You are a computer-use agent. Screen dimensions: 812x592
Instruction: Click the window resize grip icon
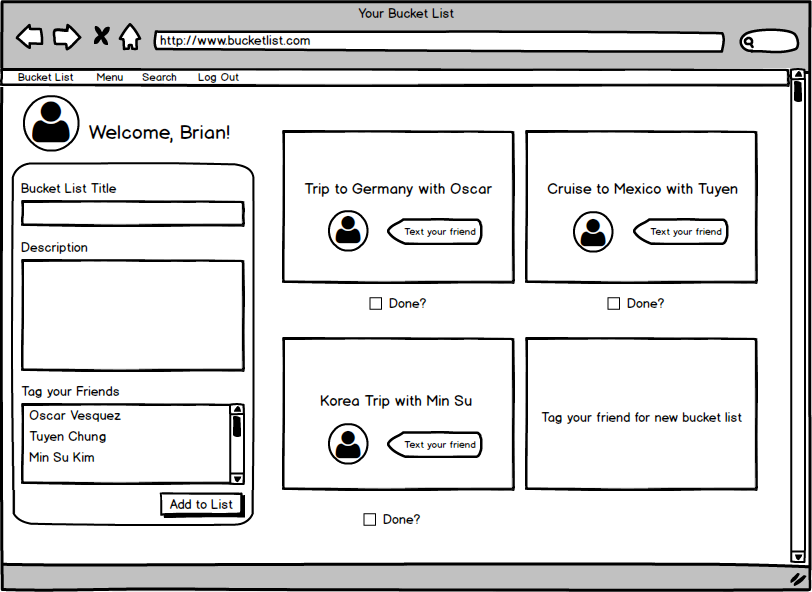[x=799, y=579]
